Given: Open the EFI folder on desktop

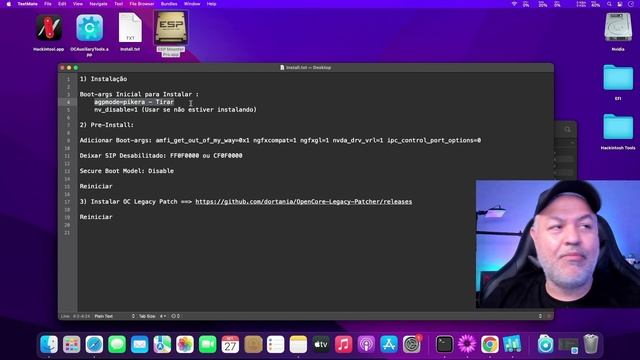Looking at the screenshot, I should (618, 78).
